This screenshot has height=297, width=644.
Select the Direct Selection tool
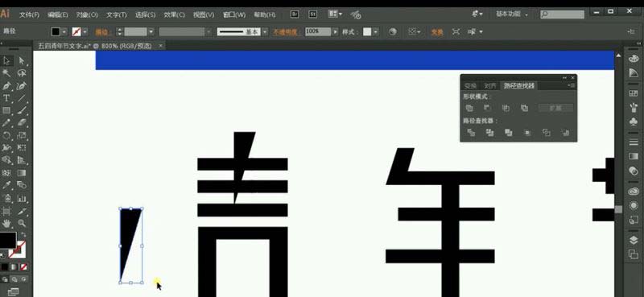(x=22, y=61)
